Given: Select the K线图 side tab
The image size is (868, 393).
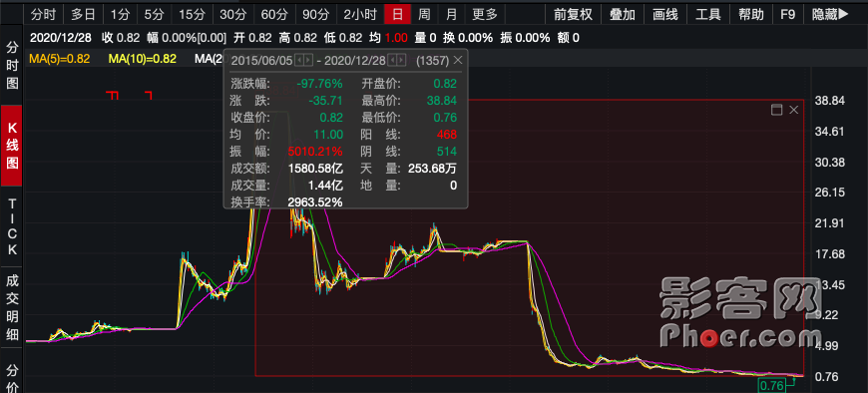Looking at the screenshot, I should [12, 146].
